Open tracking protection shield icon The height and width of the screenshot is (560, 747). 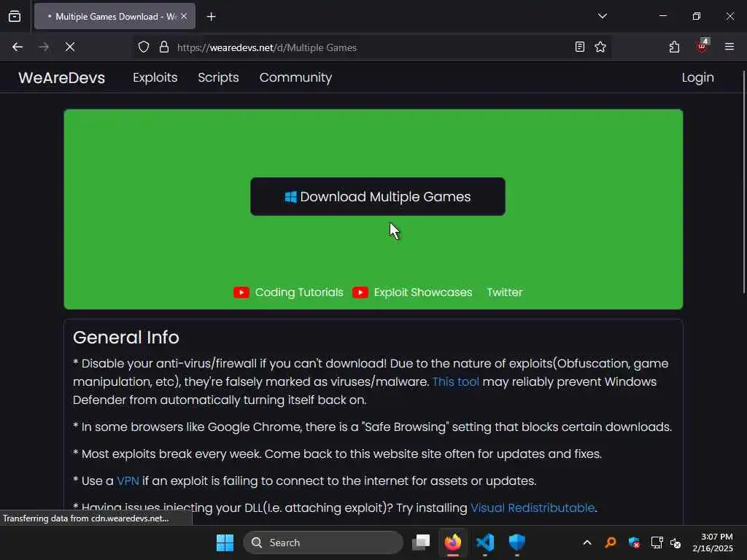coord(144,47)
